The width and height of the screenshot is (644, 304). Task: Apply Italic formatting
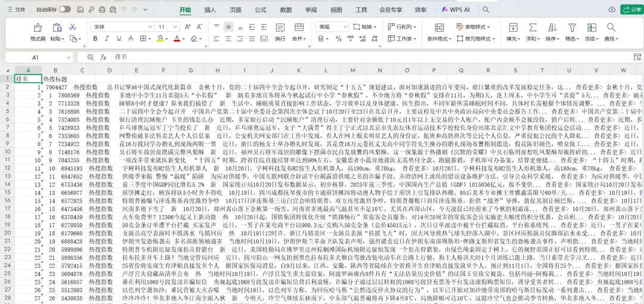(x=107, y=39)
